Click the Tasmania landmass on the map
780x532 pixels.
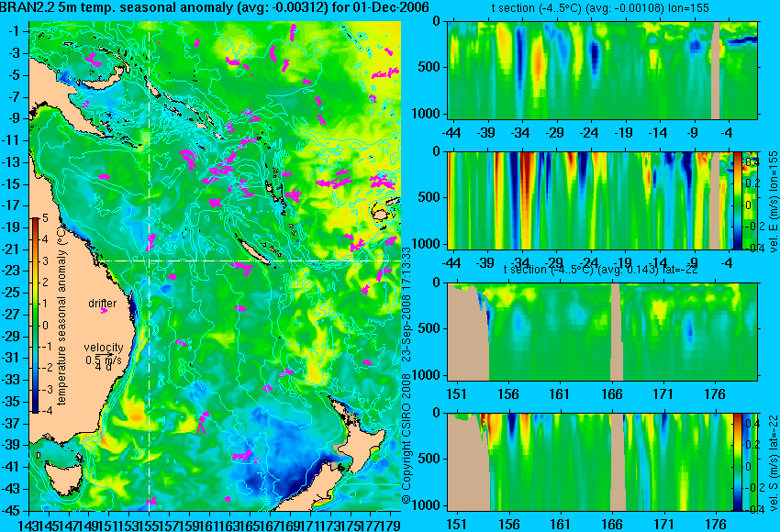(64, 480)
